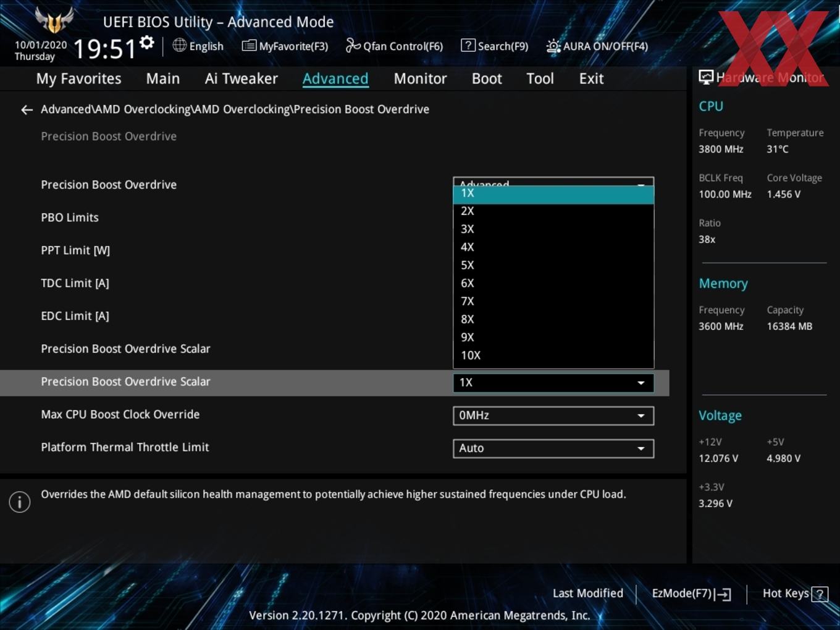Click the info icon next to the help text
This screenshot has height=630, width=840.
click(20, 502)
